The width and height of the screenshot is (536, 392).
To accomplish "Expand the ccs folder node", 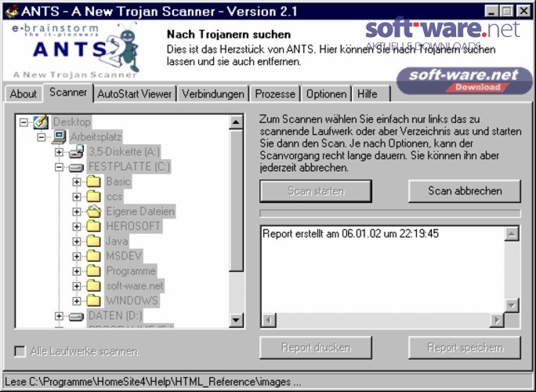I will pyautogui.click(x=77, y=197).
